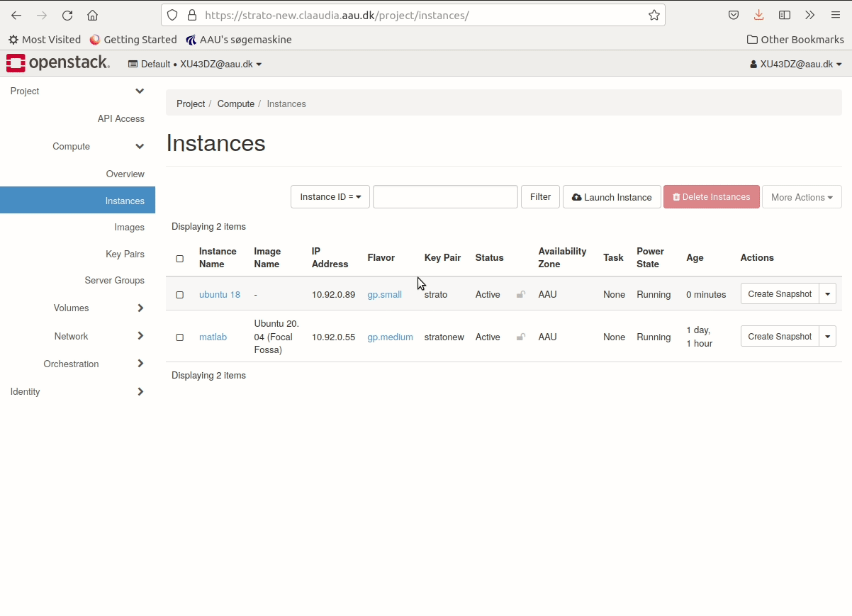Screen dimensions: 852x616
Task: Click the save to Pocket icon
Action: [733, 15]
